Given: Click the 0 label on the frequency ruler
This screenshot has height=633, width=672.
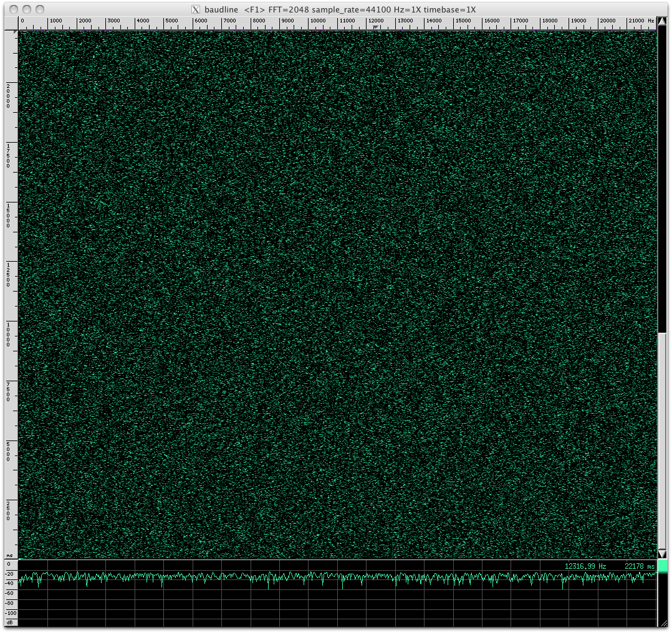Looking at the screenshot, I should pyautogui.click(x=22, y=21).
